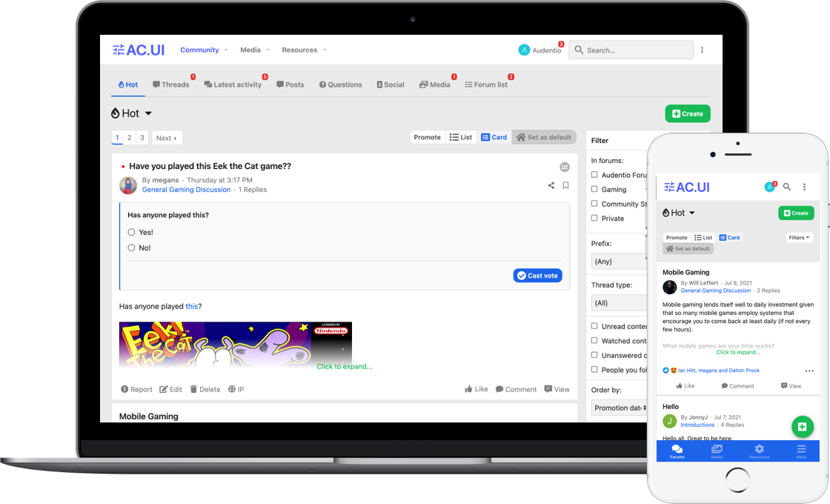Click the Eek the Cat image thumbnail
The image size is (830, 504).
pyautogui.click(x=235, y=344)
